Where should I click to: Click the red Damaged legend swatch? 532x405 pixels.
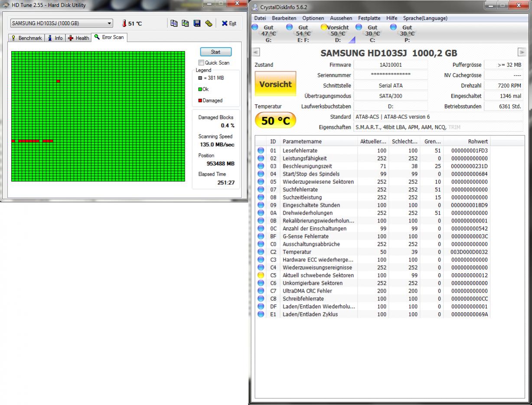(x=200, y=101)
